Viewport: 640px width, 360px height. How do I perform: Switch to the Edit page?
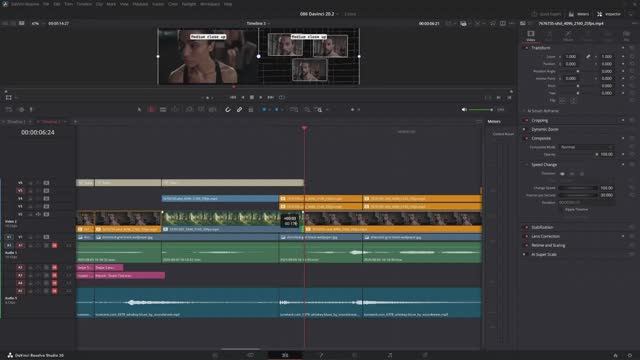point(285,356)
